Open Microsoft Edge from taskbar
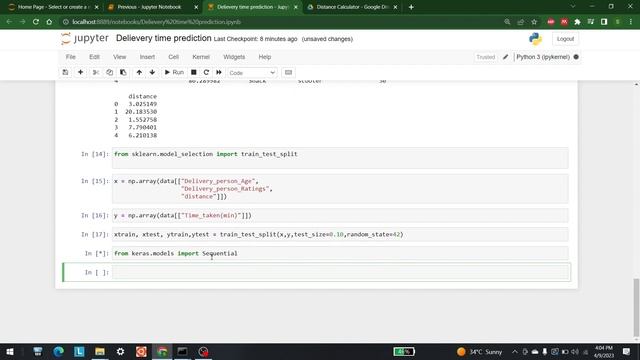Viewport: 640px width, 360px height. click(58, 351)
